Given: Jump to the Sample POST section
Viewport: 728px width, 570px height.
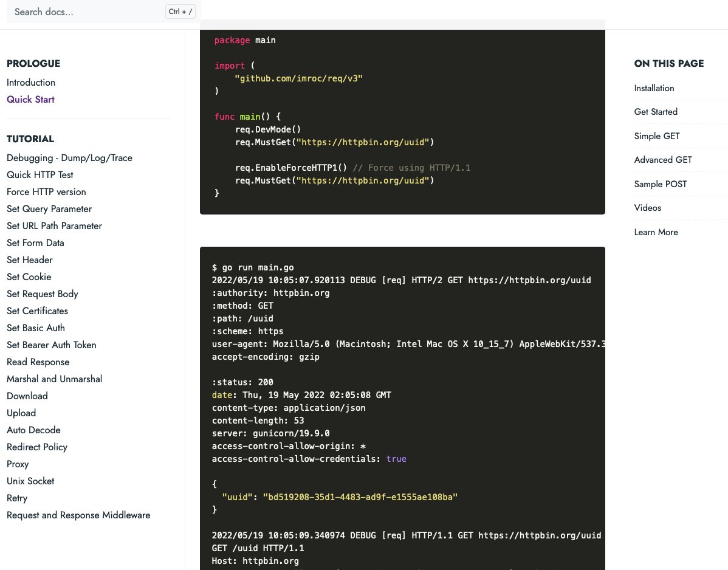Looking at the screenshot, I should pos(661,184).
